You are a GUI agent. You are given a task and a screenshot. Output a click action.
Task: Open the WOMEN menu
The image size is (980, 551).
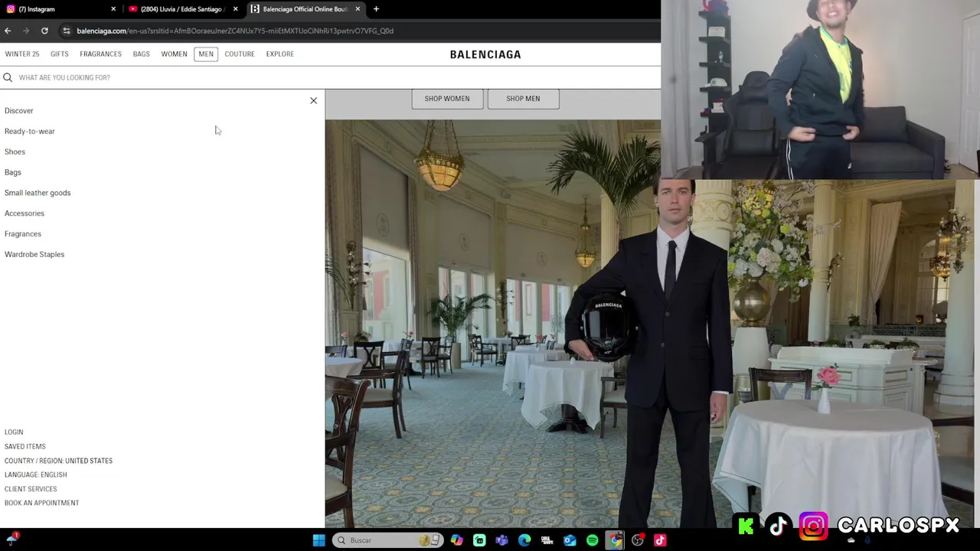(174, 54)
